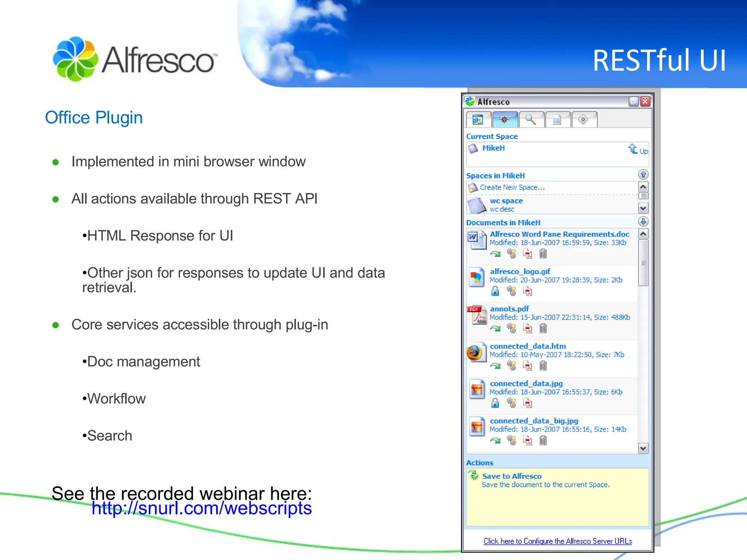Screen dimensions: 747x560
Task: Delete connected_data_big.jpg via trash icon
Action: [543, 440]
